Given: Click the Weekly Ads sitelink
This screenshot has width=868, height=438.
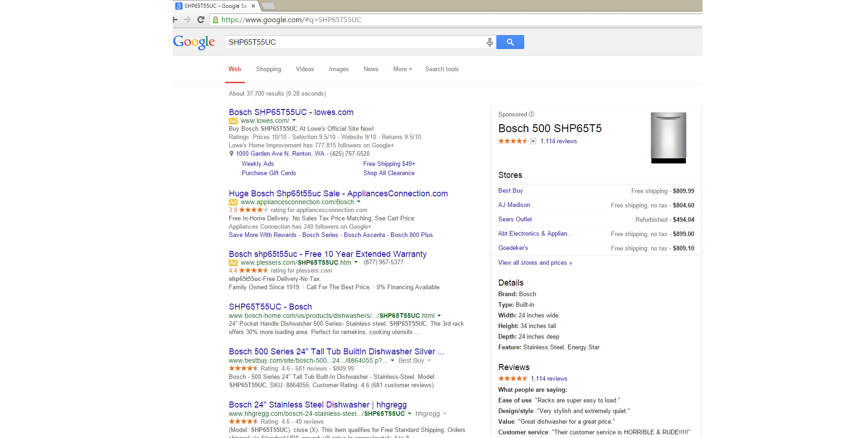Looking at the screenshot, I should pos(258,164).
